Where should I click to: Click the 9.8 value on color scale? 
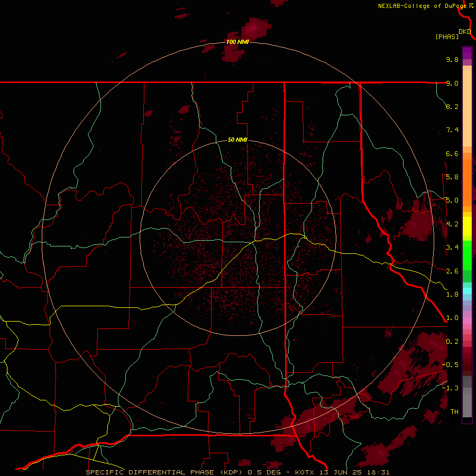[452, 59]
